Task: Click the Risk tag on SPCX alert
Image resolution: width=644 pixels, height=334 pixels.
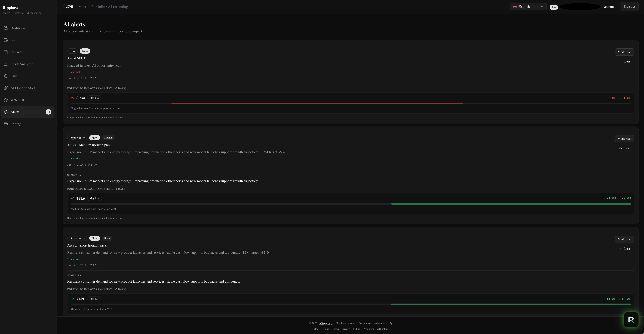Action: [x=72, y=51]
